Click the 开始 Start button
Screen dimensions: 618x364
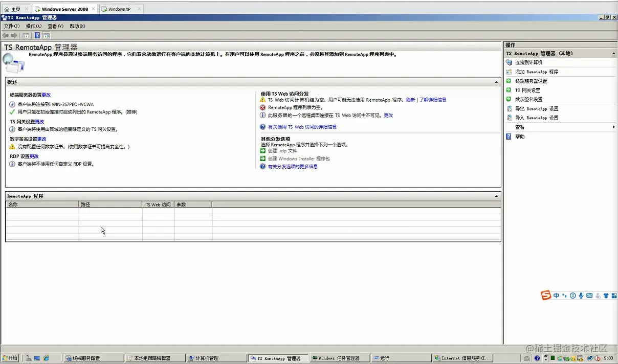point(10,358)
